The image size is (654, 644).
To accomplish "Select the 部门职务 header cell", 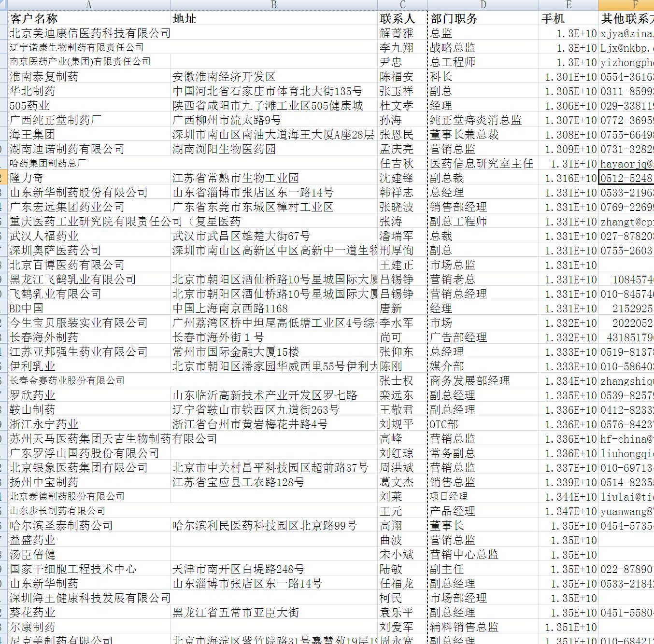I will coord(454,19).
